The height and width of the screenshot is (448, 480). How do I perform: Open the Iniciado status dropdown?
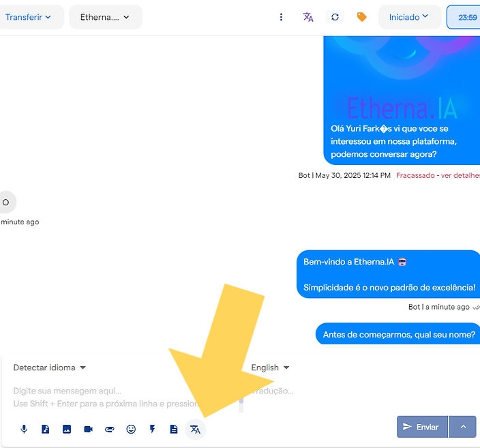click(x=408, y=17)
